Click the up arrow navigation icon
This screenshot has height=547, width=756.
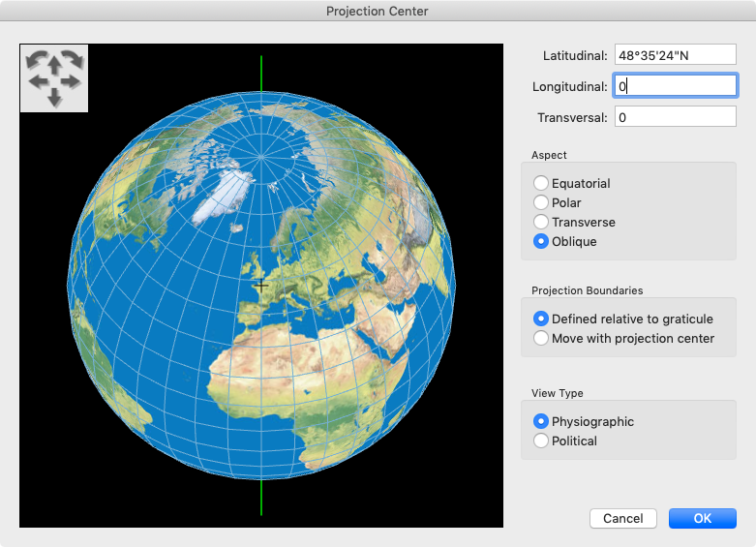tap(54, 65)
